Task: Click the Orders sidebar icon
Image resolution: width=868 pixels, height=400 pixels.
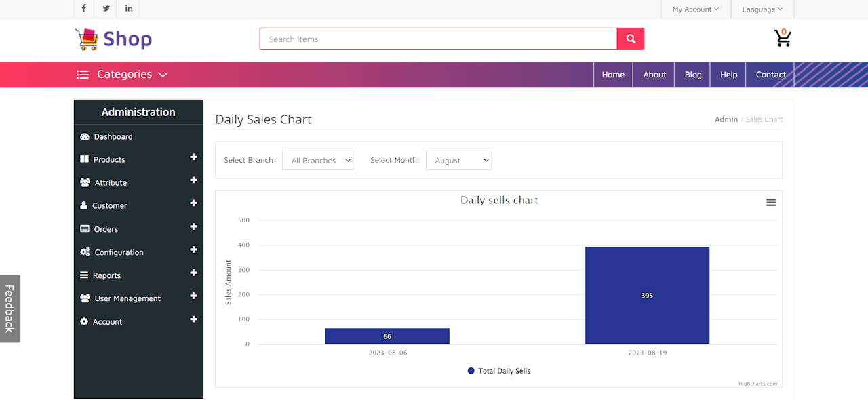Action: [x=85, y=228]
